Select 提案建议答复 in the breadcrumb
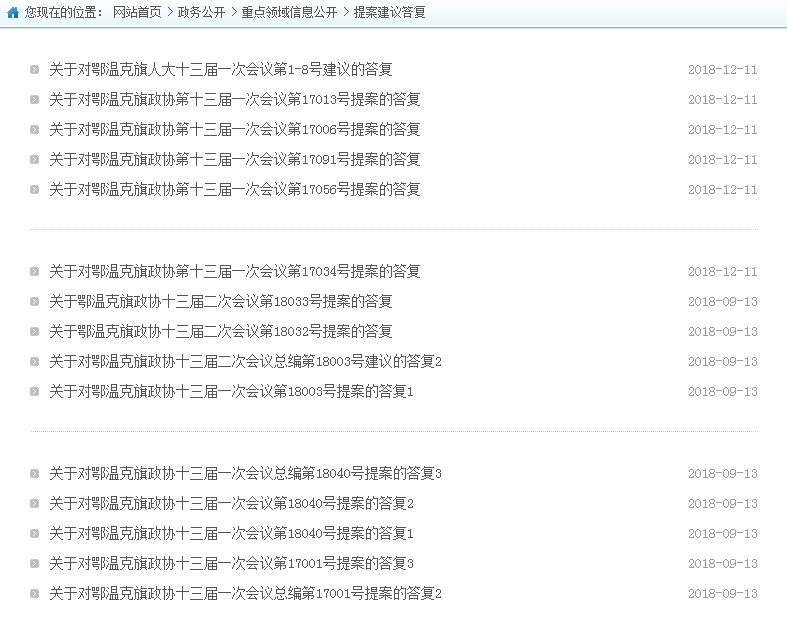787x622 pixels. click(x=389, y=13)
